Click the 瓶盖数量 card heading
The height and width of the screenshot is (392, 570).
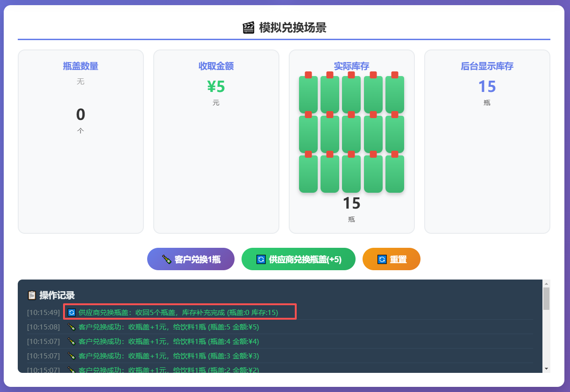click(81, 66)
